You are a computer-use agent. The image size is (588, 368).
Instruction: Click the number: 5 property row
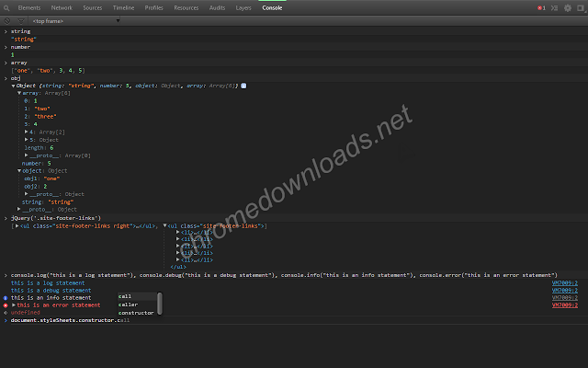[37, 164]
